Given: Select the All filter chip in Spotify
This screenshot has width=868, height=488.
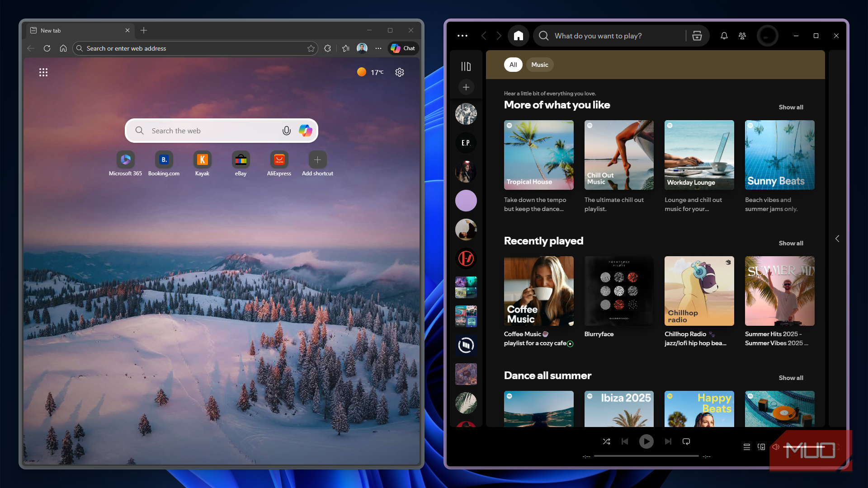Looking at the screenshot, I should click(513, 65).
